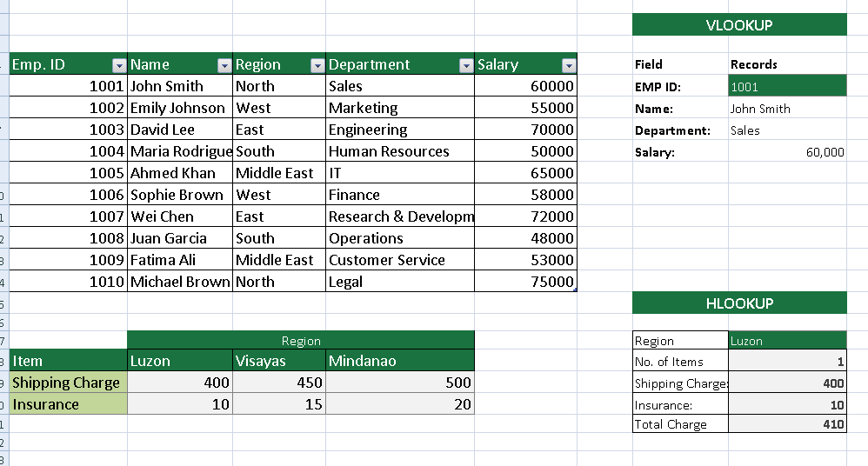Viewport: 868px width, 466px height.
Task: Open the Name column filter dropdown
Action: tap(224, 66)
